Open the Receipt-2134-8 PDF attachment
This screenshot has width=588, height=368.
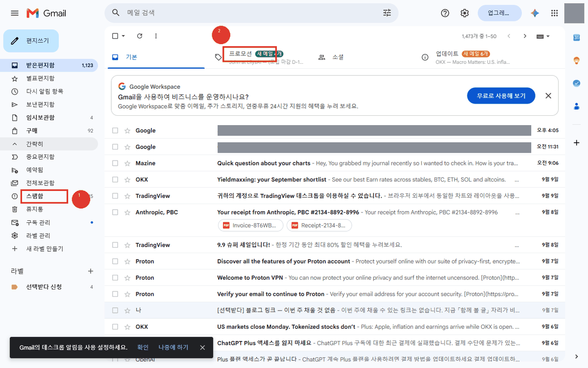[x=319, y=225]
